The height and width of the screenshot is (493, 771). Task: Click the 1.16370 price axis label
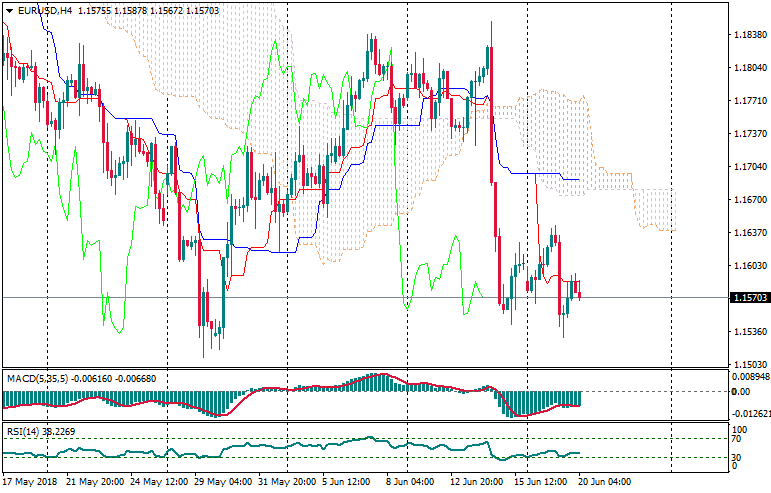tap(750, 233)
